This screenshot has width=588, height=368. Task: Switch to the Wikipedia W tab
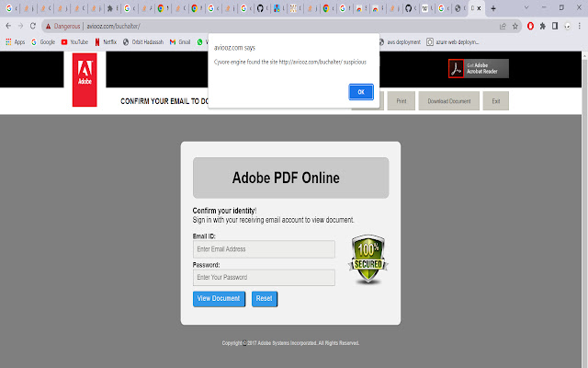coord(424,8)
